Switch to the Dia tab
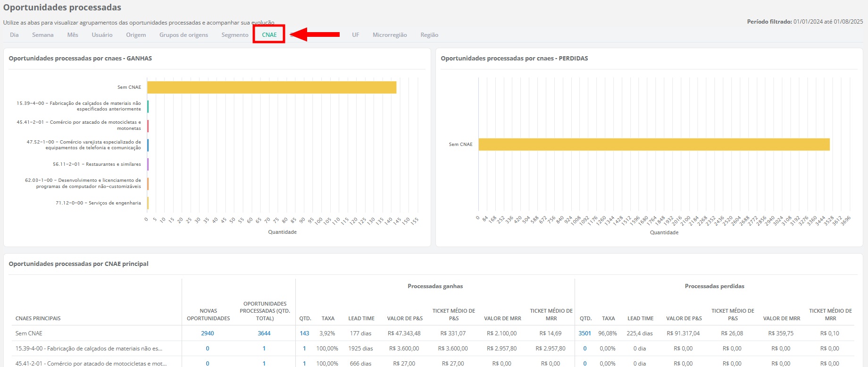Viewport: 868px width, 367px height. point(14,35)
